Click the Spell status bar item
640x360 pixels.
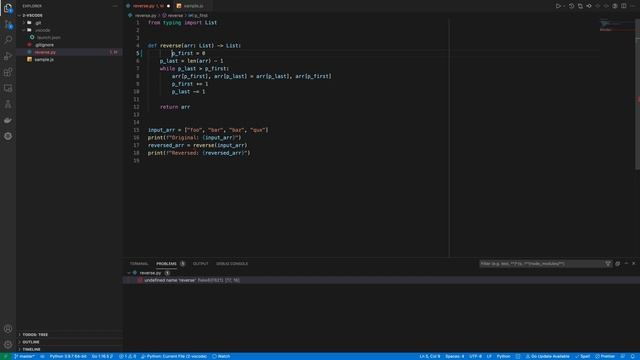(582, 356)
